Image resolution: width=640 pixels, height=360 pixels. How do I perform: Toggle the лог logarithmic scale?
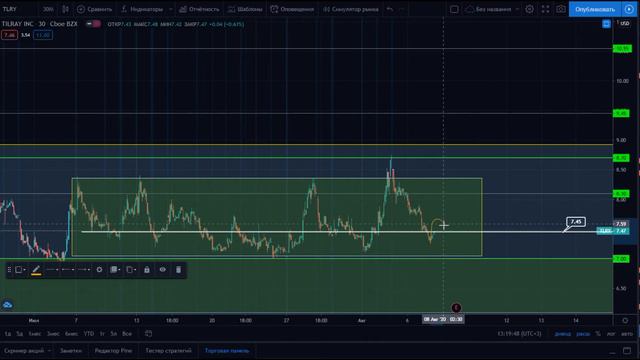(x=611, y=333)
